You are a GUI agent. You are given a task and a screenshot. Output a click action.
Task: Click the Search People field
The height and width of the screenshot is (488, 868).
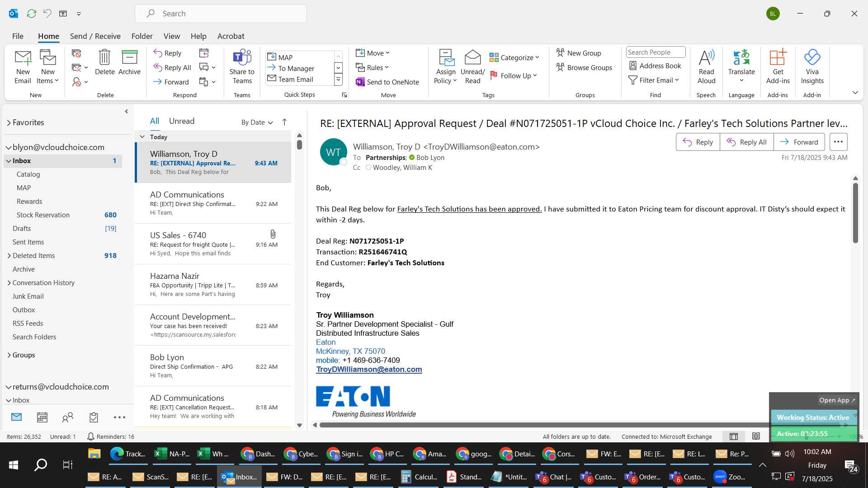point(656,52)
